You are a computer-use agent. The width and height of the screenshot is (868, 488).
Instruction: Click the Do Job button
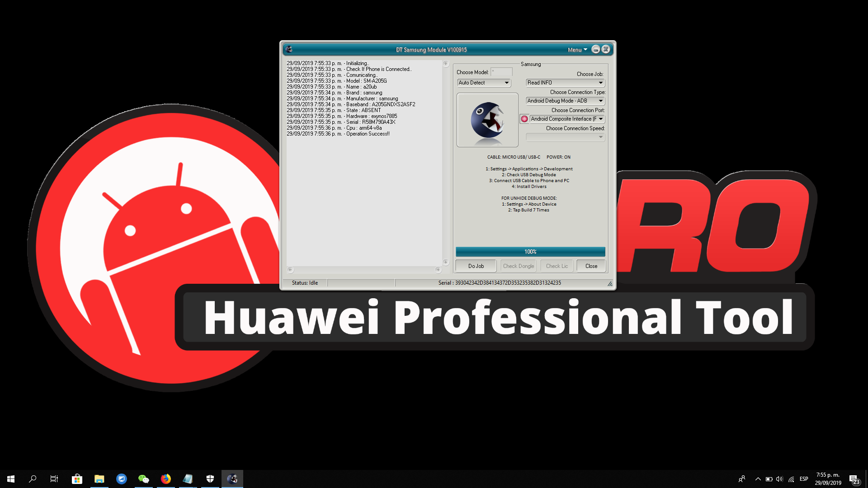(476, 266)
